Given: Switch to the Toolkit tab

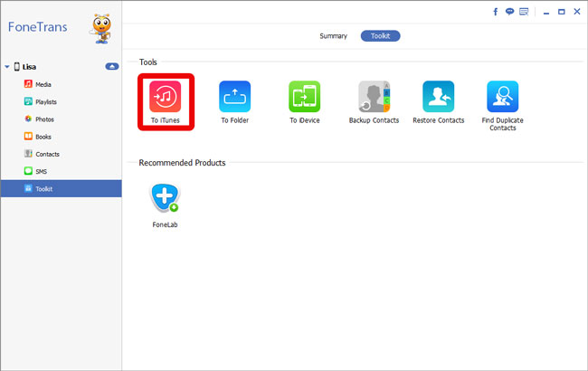Looking at the screenshot, I should 380,36.
